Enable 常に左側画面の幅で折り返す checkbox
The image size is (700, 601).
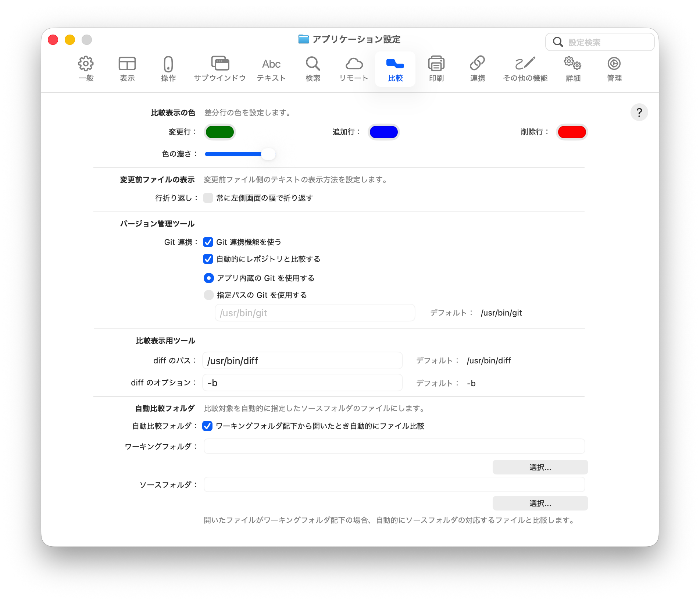(x=208, y=198)
